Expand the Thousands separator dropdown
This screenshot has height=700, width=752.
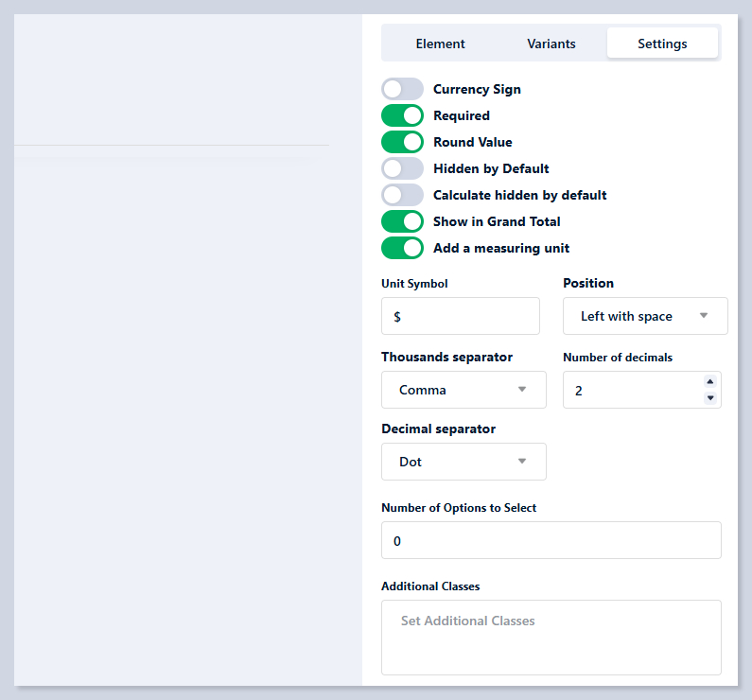point(463,390)
